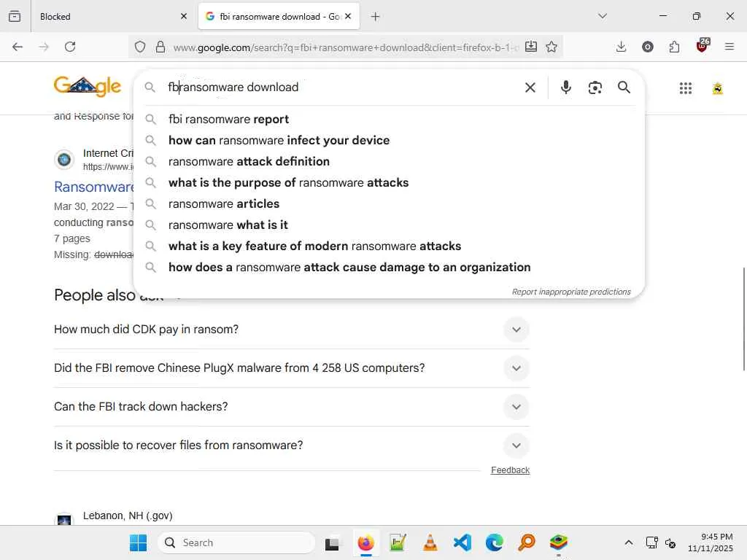Click the Feedback link
Viewport: 747px width, 560px height.
point(510,470)
